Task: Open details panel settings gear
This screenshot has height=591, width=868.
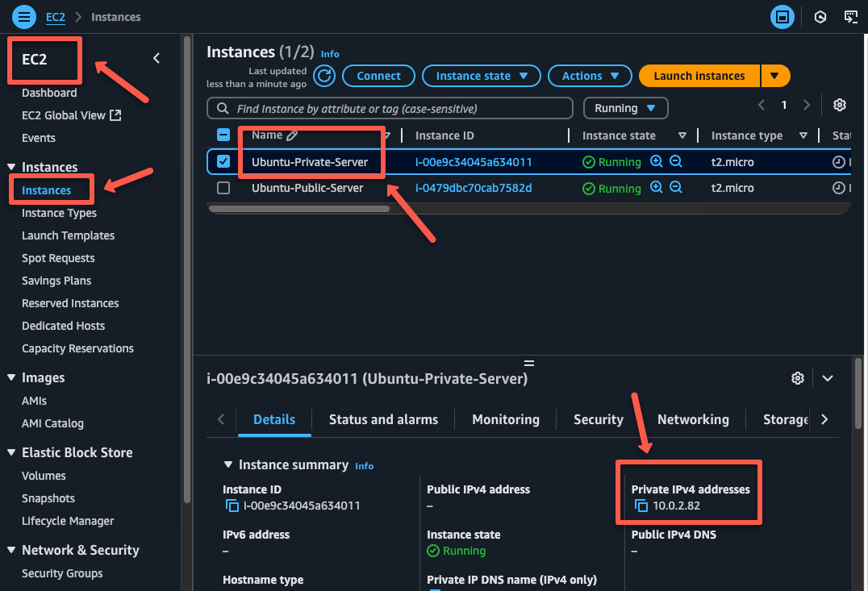Action: pyautogui.click(x=797, y=378)
